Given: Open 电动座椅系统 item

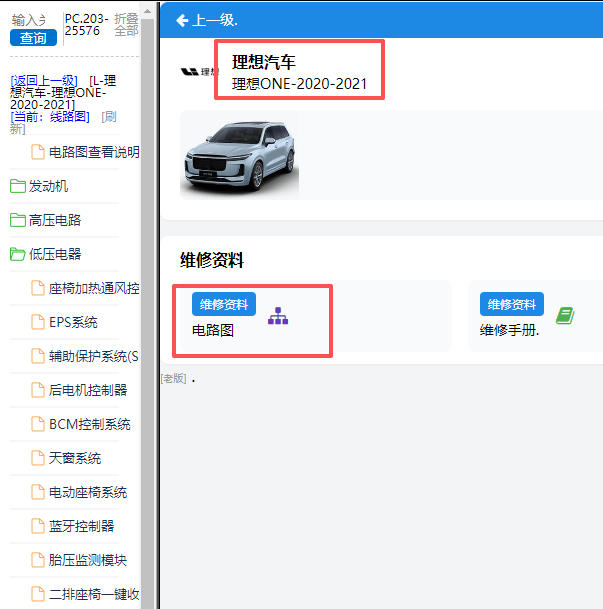Looking at the screenshot, I should (x=88, y=492).
